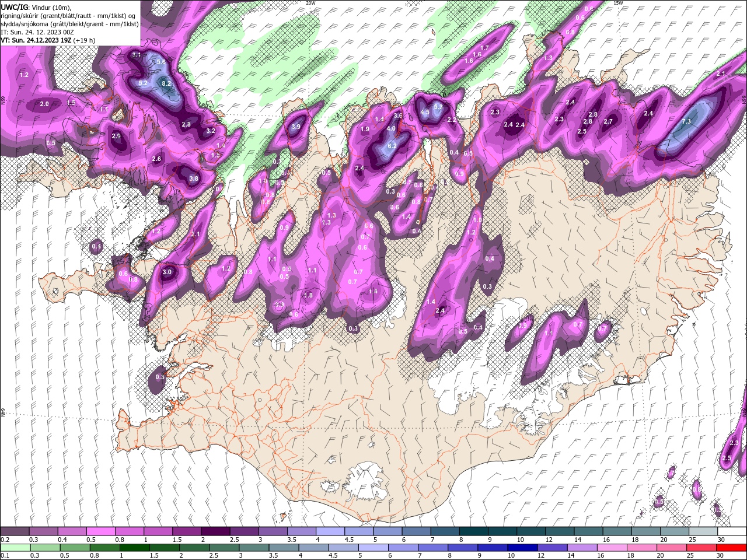Click the UWC/IG title in the header box
This screenshot has height=560, width=747.
(x=14, y=7)
